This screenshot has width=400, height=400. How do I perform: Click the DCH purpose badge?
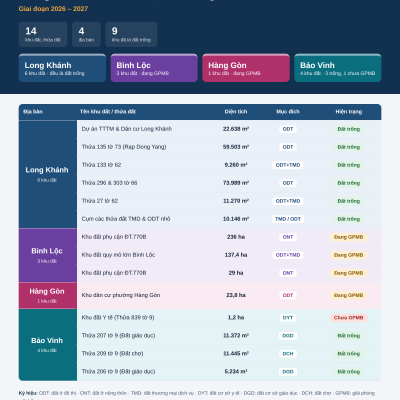click(288, 354)
